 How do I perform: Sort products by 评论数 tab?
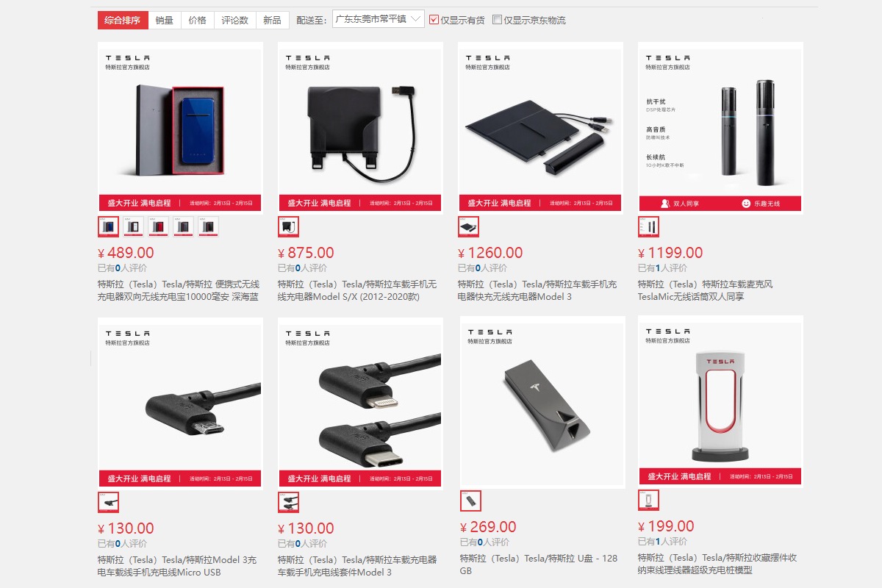235,20
